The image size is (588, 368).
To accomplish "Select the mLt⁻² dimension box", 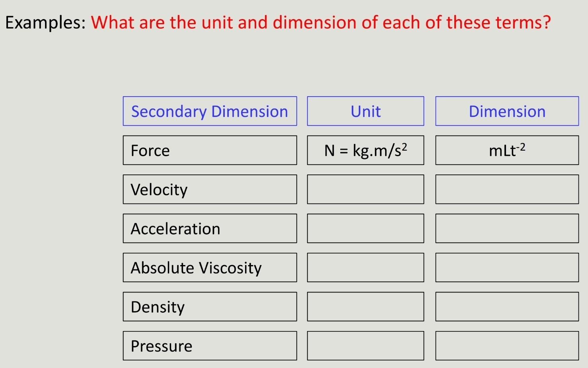I will (x=507, y=150).
